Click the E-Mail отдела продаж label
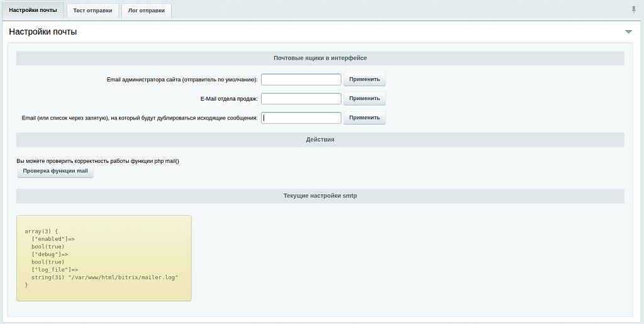 (228, 99)
